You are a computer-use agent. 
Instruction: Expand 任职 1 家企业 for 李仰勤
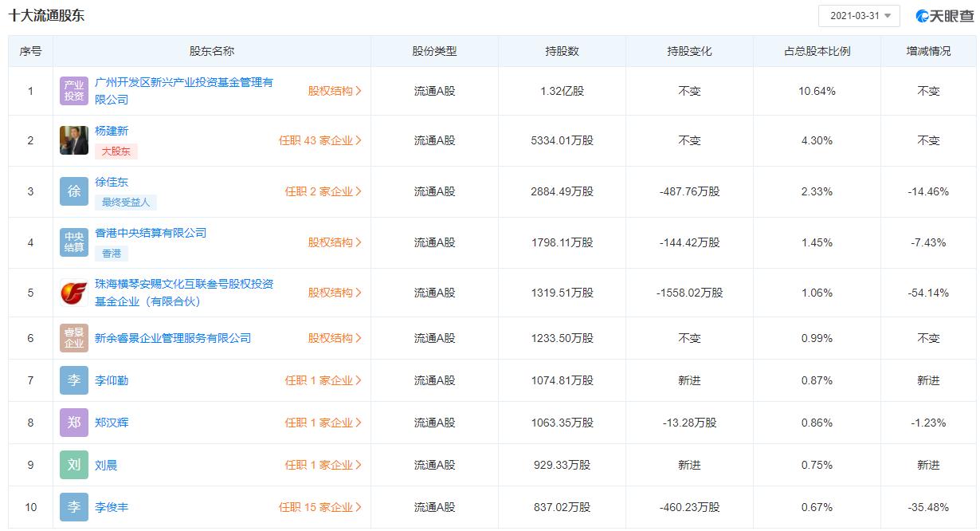click(x=323, y=380)
